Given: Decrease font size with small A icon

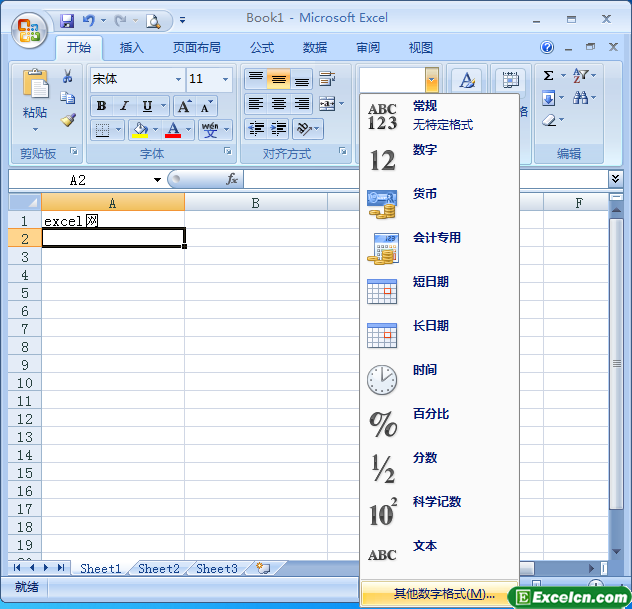Looking at the screenshot, I should tap(206, 106).
